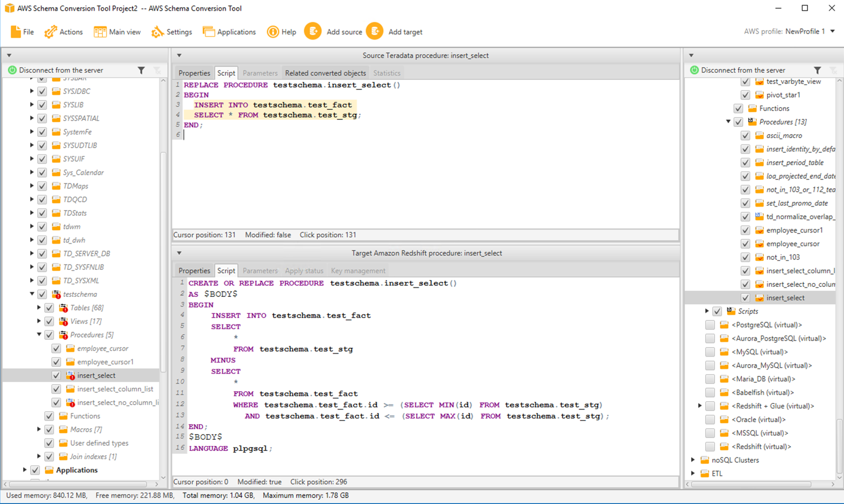Expand the Macros [7] node
This screenshot has height=504, width=844.
(x=39, y=430)
